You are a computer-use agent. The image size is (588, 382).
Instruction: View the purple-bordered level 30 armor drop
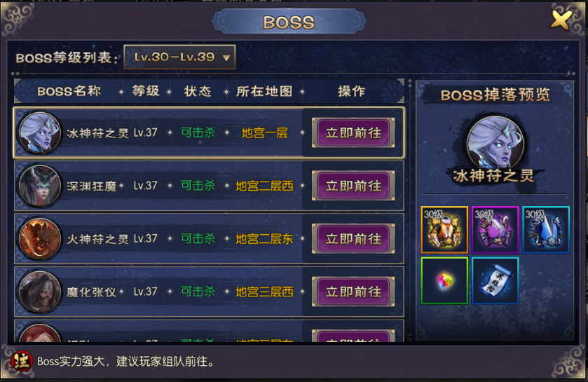pyautogui.click(x=495, y=229)
